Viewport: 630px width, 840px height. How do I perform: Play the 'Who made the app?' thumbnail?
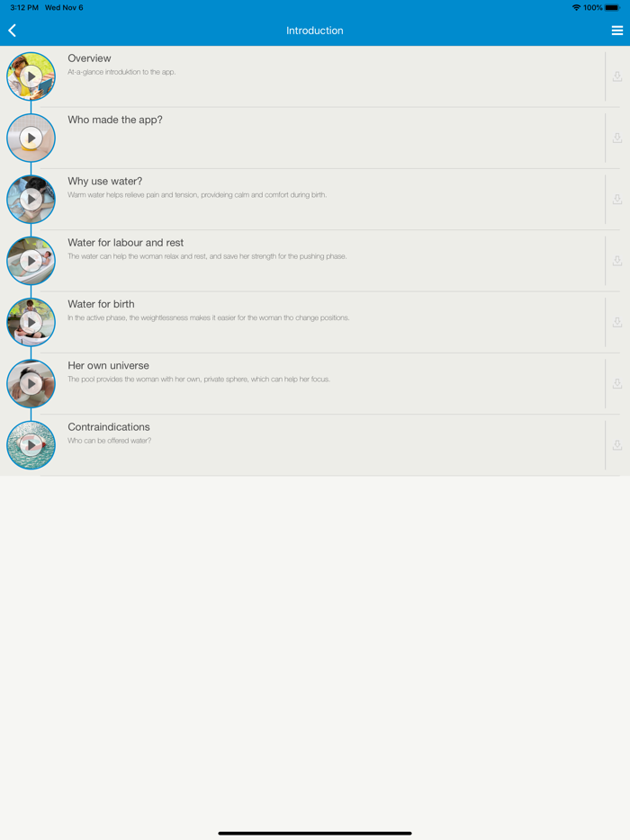31,139
